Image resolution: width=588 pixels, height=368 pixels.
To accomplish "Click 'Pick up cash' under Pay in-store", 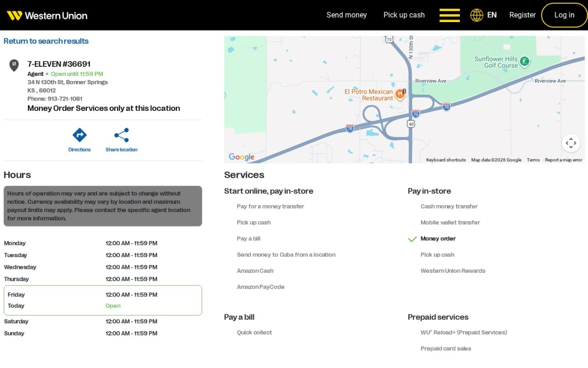I will pyautogui.click(x=438, y=255).
